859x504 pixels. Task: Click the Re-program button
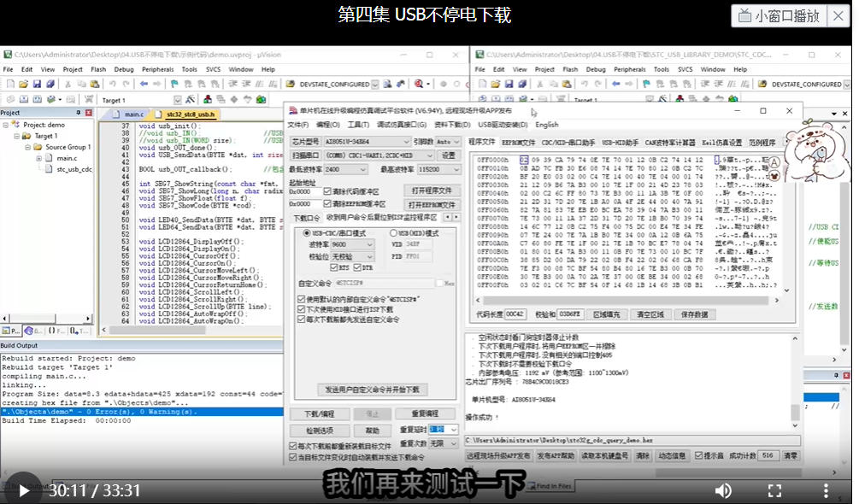pyautogui.click(x=425, y=413)
